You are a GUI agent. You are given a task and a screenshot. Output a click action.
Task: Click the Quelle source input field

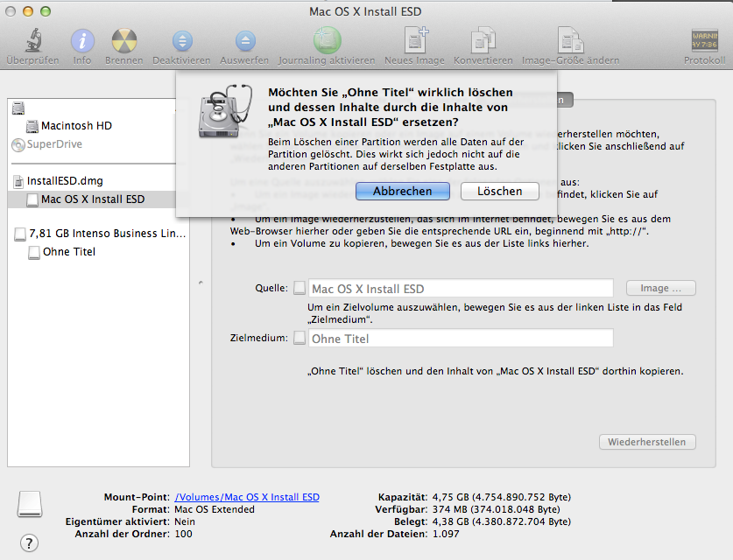pos(461,289)
